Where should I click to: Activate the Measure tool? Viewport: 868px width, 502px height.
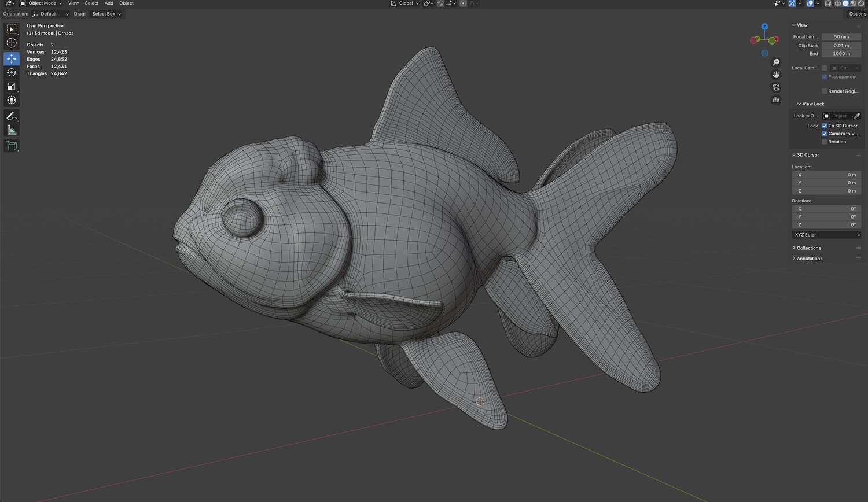(12, 130)
